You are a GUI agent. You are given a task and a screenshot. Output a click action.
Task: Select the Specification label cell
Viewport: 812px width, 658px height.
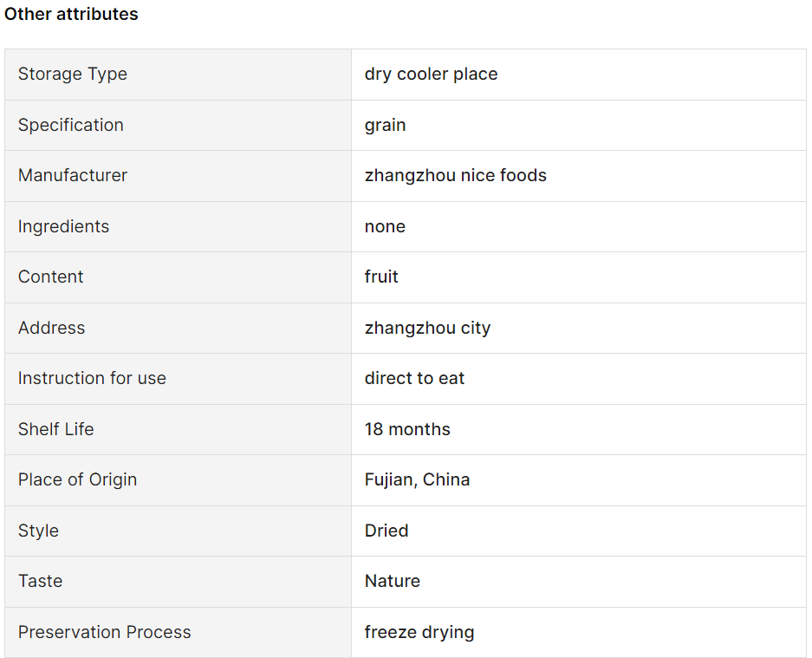pos(179,126)
